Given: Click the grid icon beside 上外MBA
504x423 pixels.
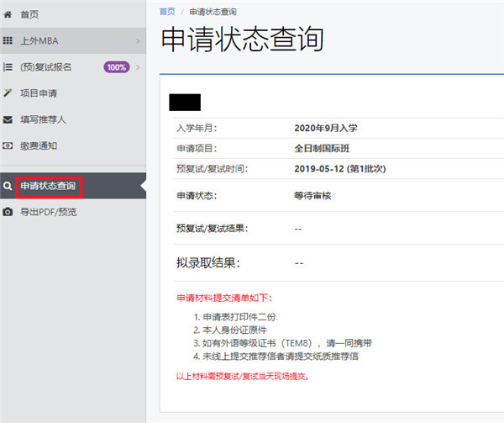Looking at the screenshot, I should click(x=8, y=40).
